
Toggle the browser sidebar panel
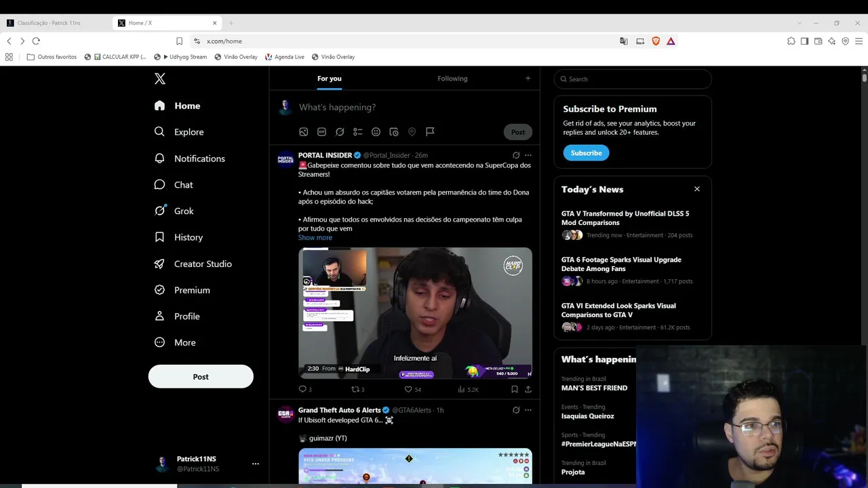(804, 41)
